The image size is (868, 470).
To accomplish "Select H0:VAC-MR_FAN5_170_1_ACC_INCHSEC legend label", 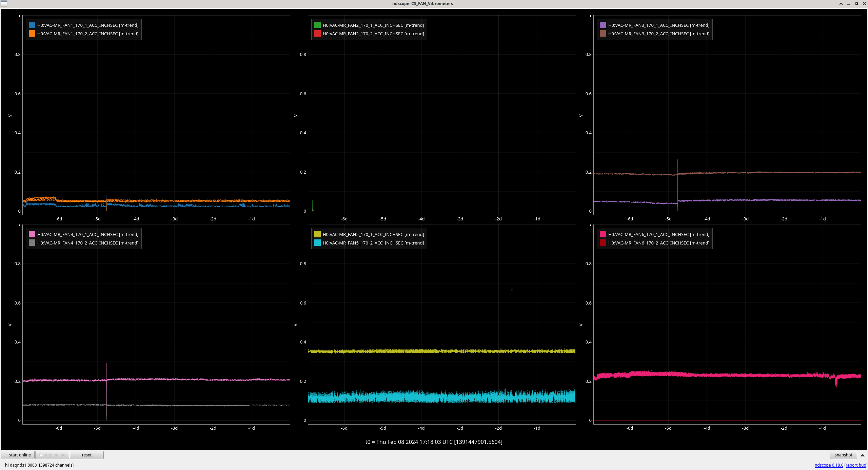I will 373,234.
